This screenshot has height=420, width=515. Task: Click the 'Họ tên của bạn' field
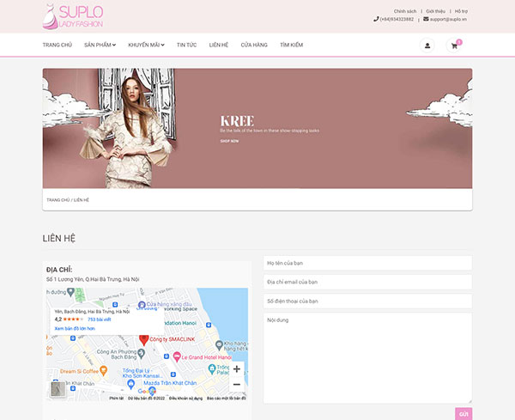point(367,263)
